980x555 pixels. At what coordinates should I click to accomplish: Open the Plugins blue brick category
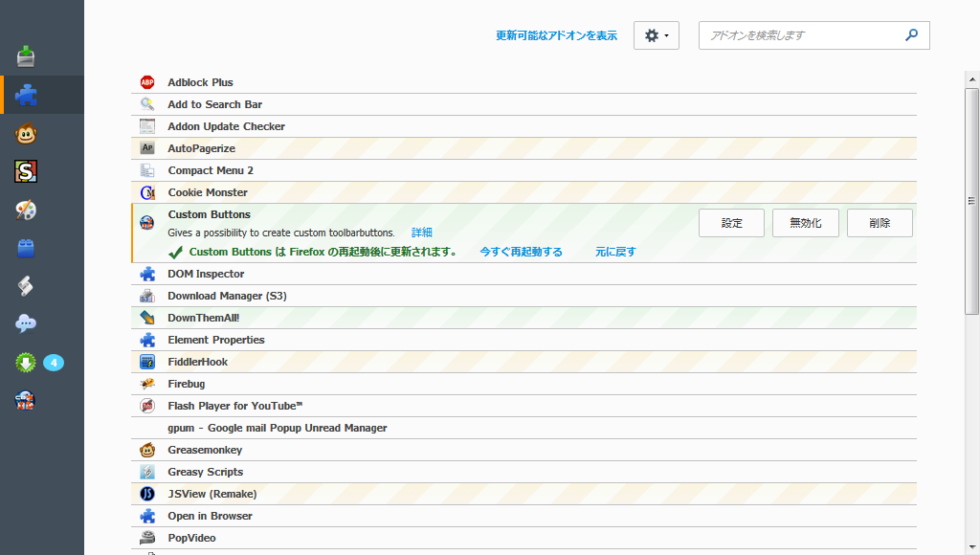point(26,248)
